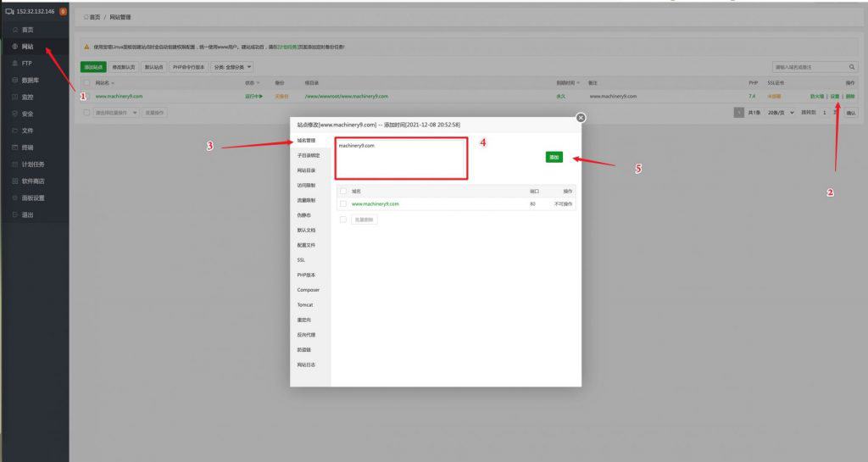Viewport: 868px width, 462px height.
Task: Click the search magnifier icon beside domain search
Action: click(853, 67)
